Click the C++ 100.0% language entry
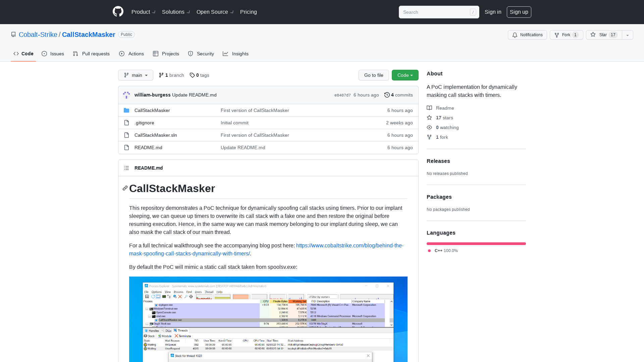 point(443,251)
